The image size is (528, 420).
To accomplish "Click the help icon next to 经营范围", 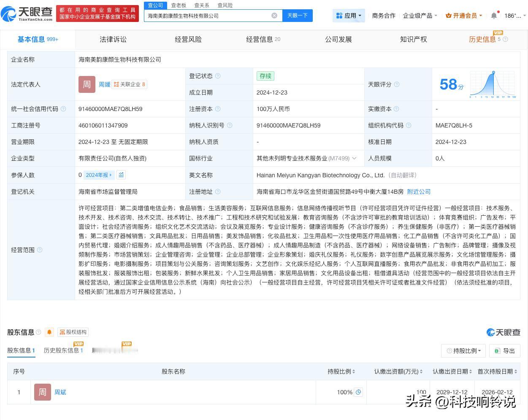I will click(40, 250).
